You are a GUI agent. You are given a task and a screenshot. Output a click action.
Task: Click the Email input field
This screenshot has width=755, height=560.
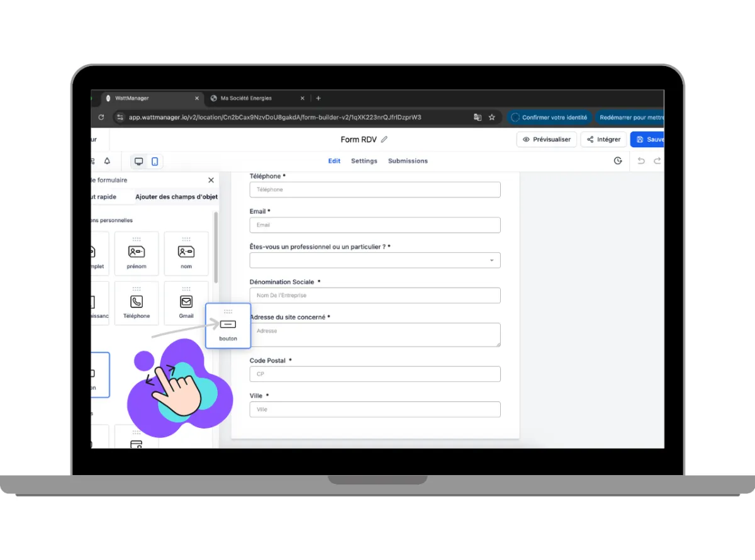click(x=375, y=225)
